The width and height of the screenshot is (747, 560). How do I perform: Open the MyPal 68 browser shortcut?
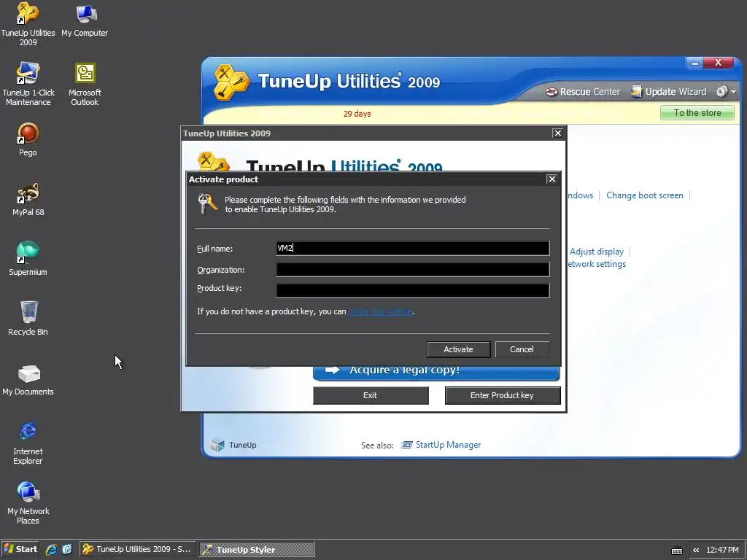(x=28, y=199)
